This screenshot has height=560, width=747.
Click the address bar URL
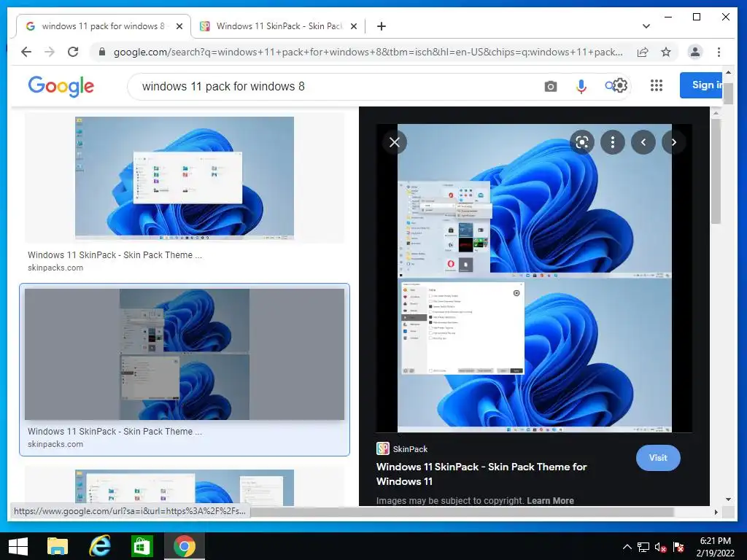click(368, 52)
